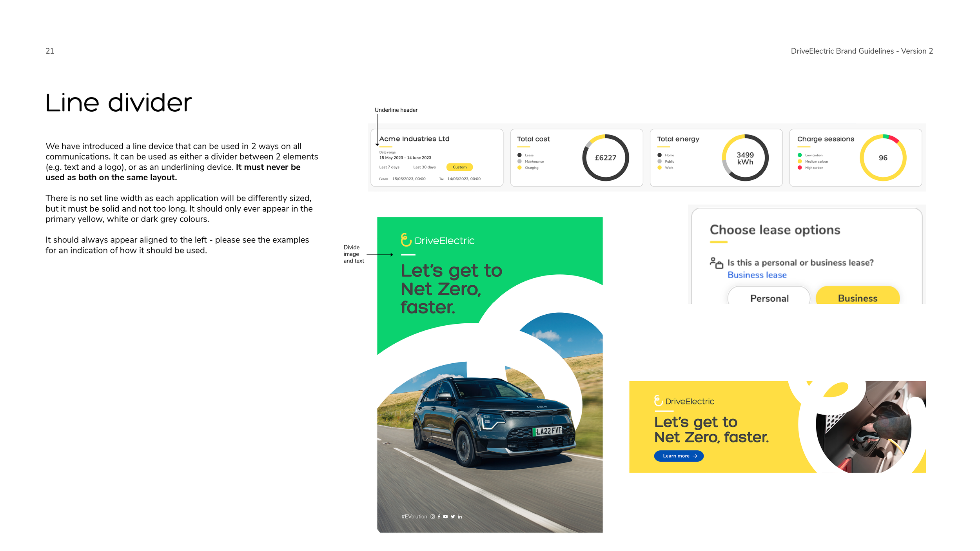Click the yellow dot next to Charging
980x551 pixels.
pos(519,168)
